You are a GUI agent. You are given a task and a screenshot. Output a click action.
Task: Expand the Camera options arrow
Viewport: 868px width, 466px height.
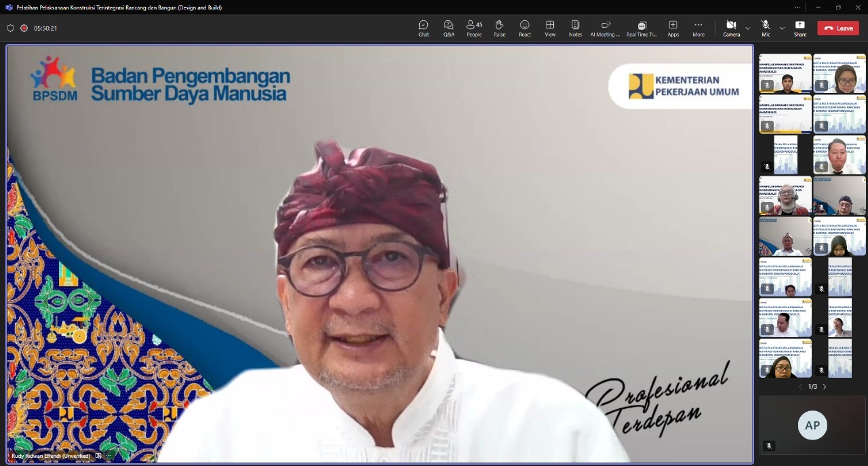748,28
